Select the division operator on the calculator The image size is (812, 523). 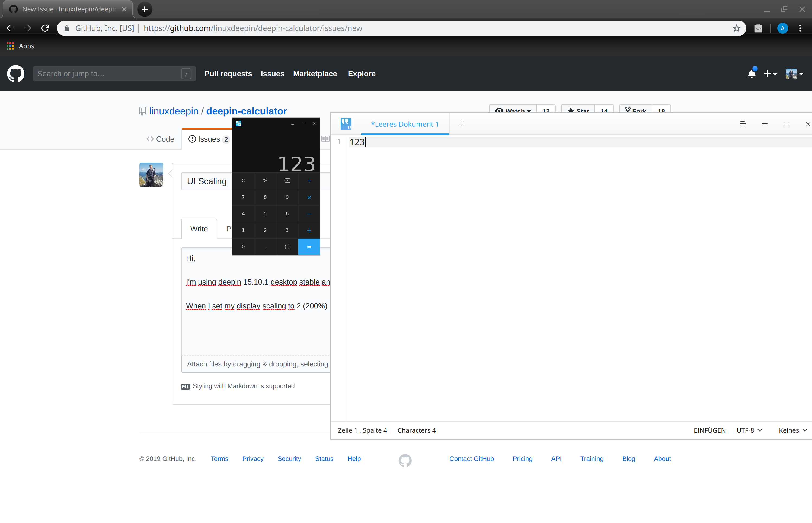click(309, 181)
